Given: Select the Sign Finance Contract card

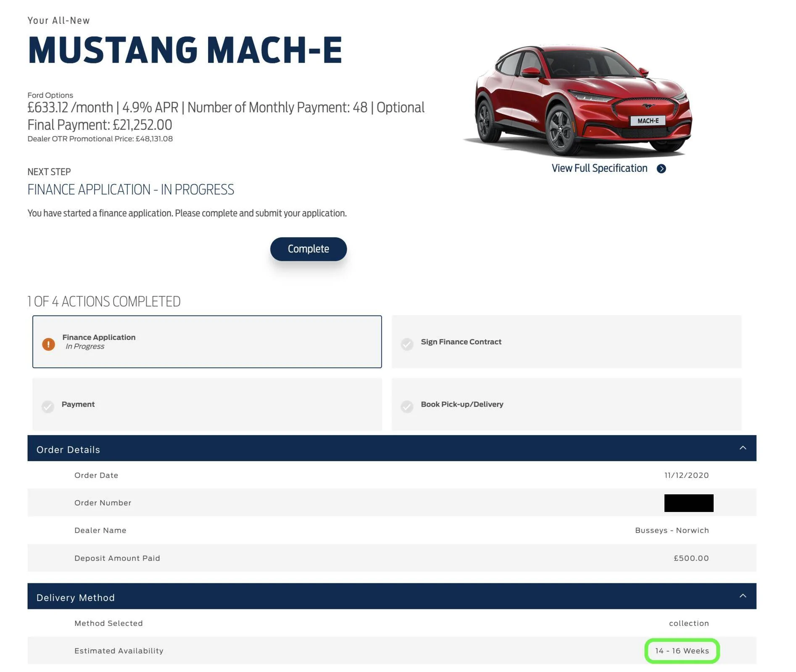Looking at the screenshot, I should [x=567, y=341].
